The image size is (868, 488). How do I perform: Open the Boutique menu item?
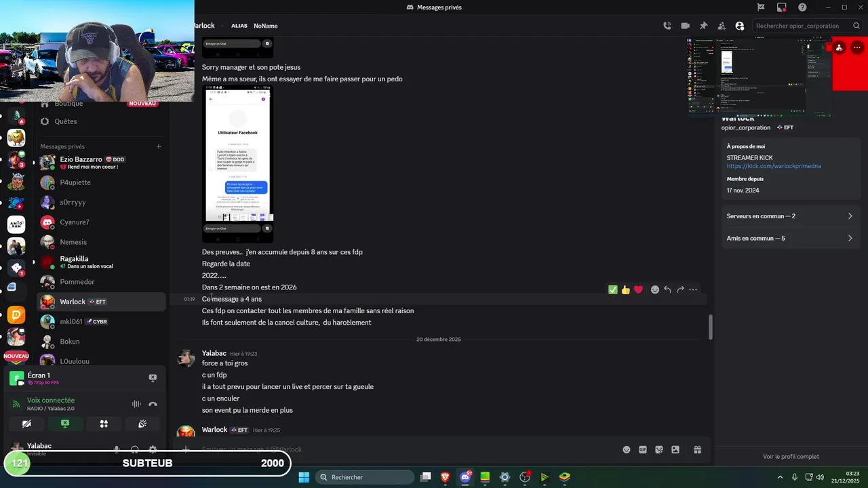101,104
